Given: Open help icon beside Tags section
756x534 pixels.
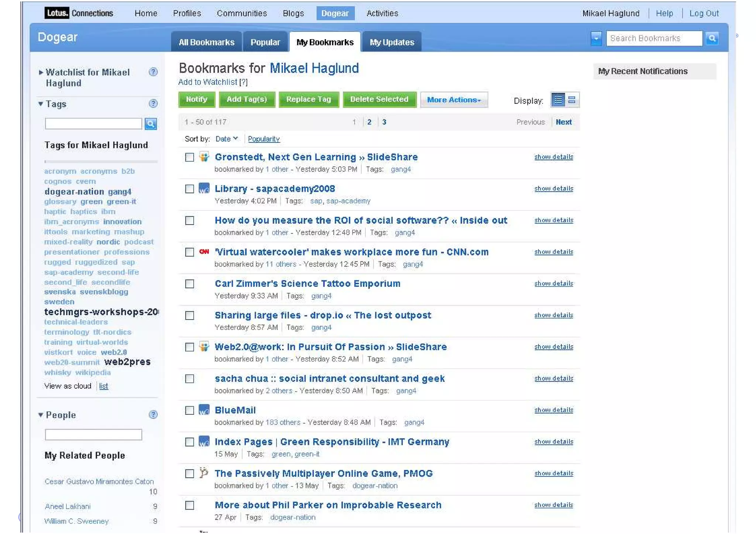Looking at the screenshot, I should pos(153,104).
